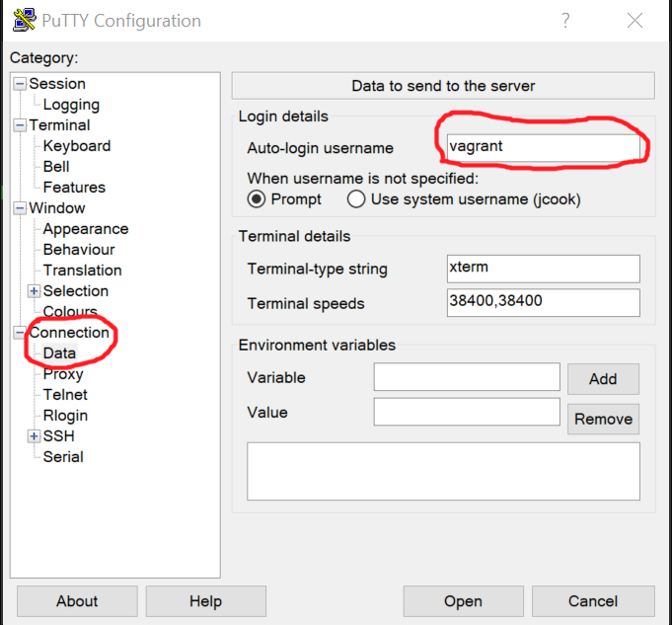Close the PuTTY Configuration dialog
This screenshot has width=672, height=625.
pos(635,20)
